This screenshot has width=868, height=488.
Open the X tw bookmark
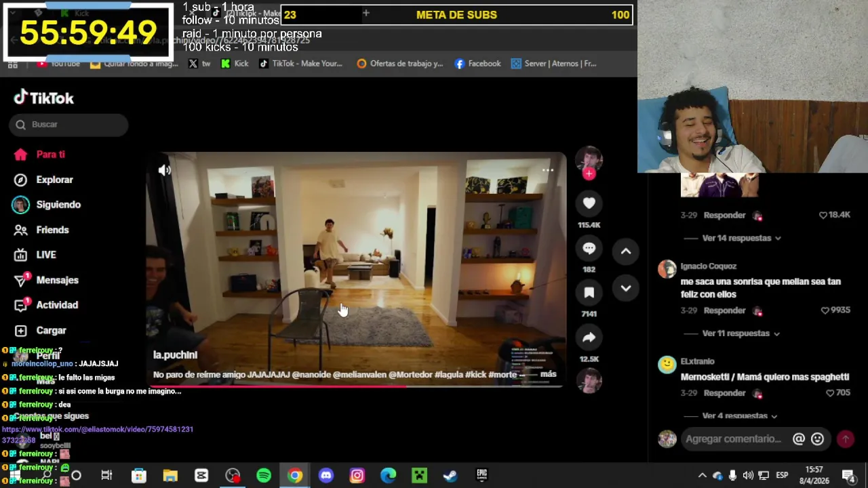(x=199, y=64)
